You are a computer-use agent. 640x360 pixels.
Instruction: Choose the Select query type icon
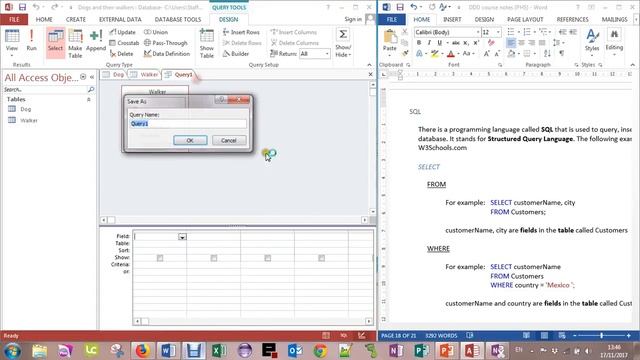click(56, 42)
